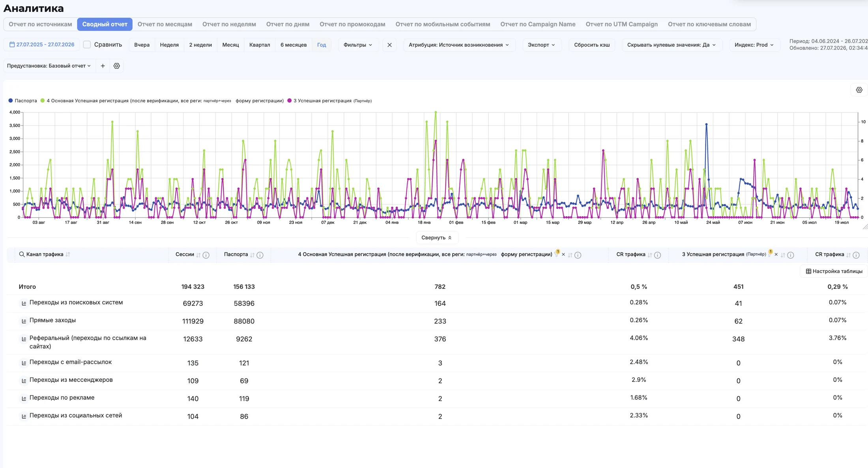The image size is (868, 468).
Task: Show info for 4 Основная Успешная регистрация
Action: click(578, 255)
